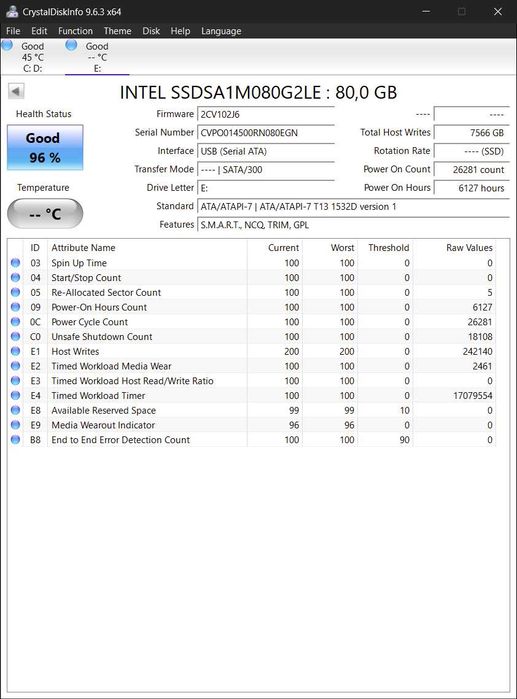
Task: Click the Features field S.M.A.R.T., NCQ, TRIM, GPL
Action: [x=353, y=225]
